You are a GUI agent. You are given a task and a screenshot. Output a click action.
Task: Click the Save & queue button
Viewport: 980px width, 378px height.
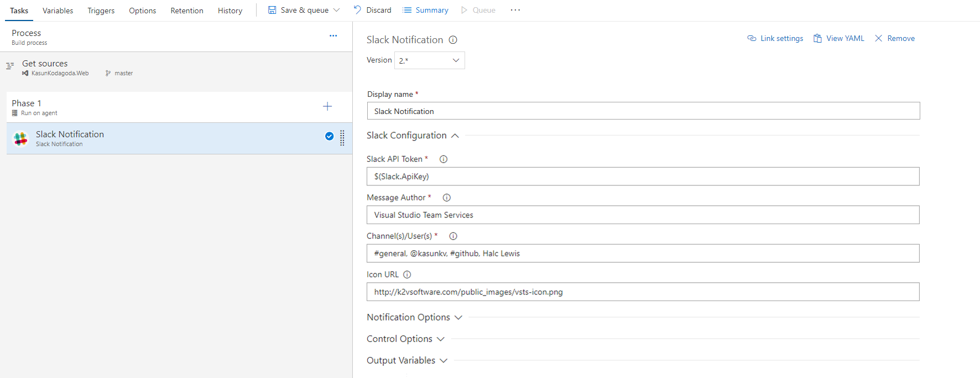[305, 10]
